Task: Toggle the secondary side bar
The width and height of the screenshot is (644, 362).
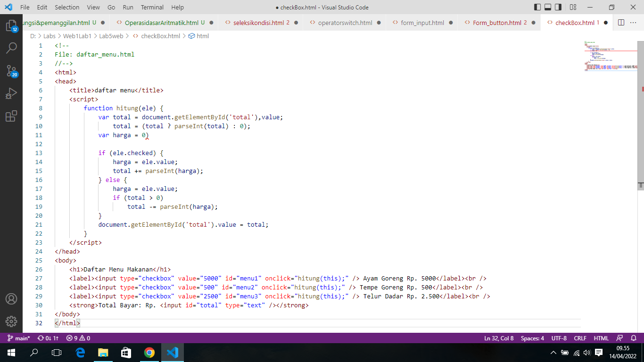Action: pyautogui.click(x=559, y=7)
